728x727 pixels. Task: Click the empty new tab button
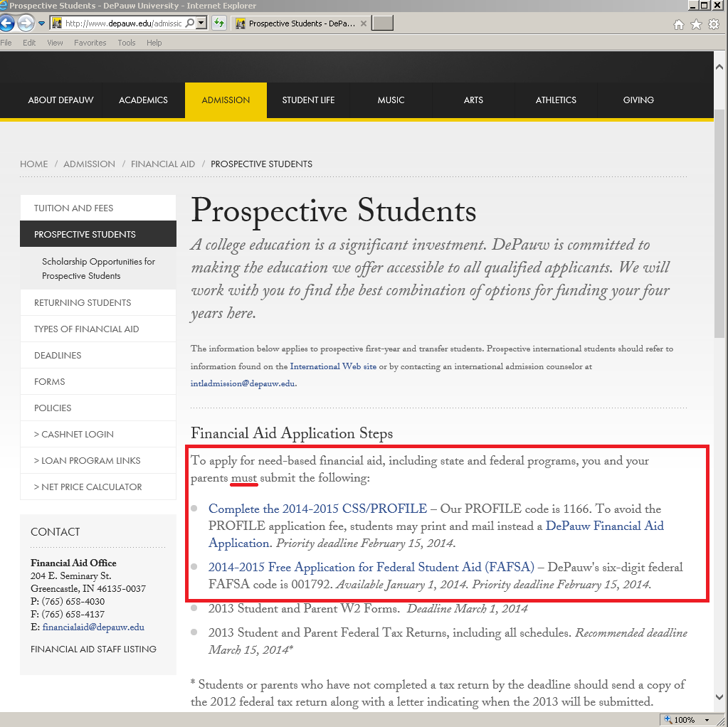pyautogui.click(x=382, y=23)
